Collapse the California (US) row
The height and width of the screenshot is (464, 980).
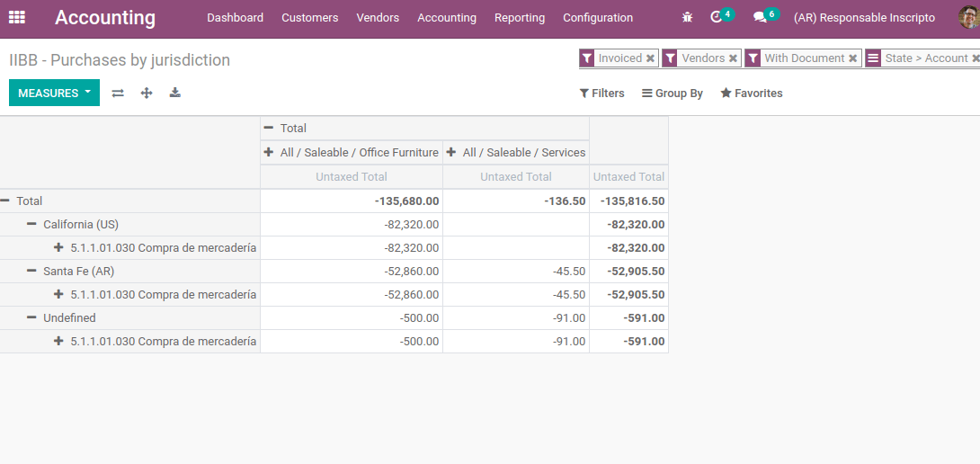(130, 225)
